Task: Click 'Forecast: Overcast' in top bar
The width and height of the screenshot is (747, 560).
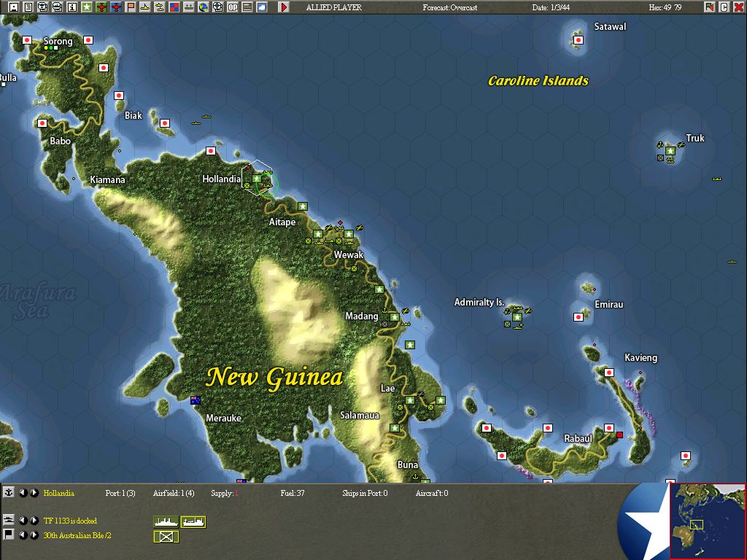Action: [450, 7]
